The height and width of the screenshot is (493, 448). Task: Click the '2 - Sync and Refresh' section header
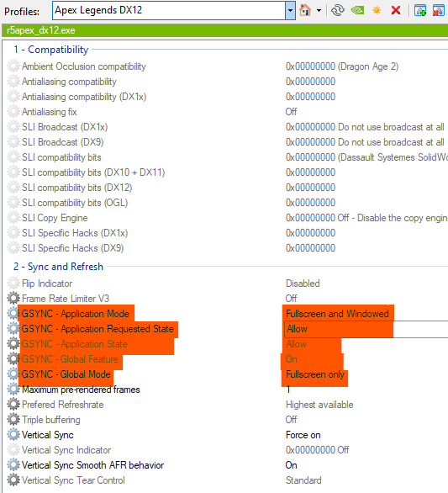(x=58, y=267)
